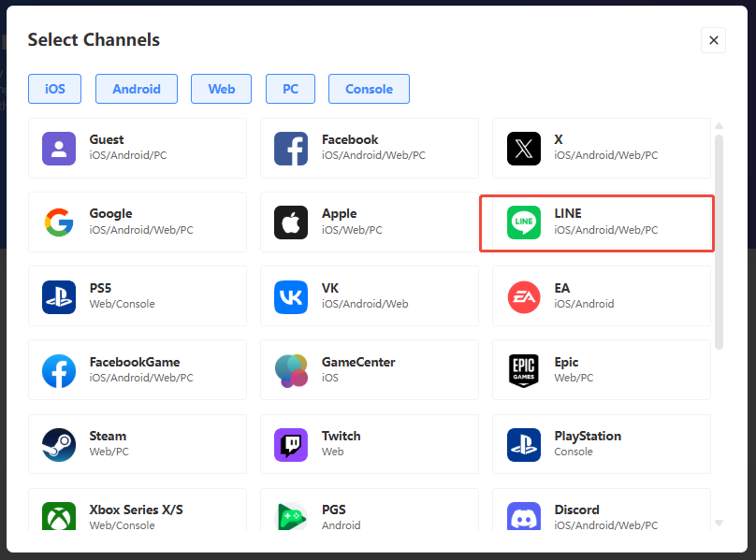Toggle the Android platform filter

[137, 89]
